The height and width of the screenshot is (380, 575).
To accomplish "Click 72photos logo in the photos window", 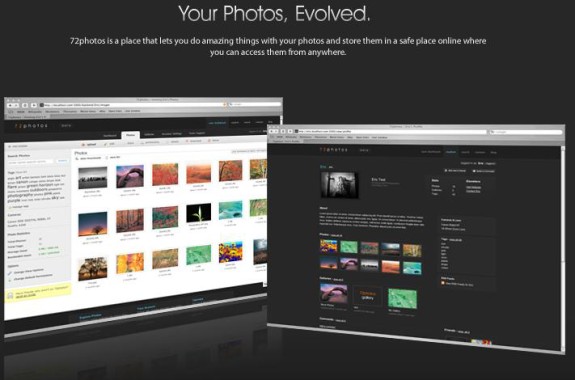I will (x=31, y=125).
